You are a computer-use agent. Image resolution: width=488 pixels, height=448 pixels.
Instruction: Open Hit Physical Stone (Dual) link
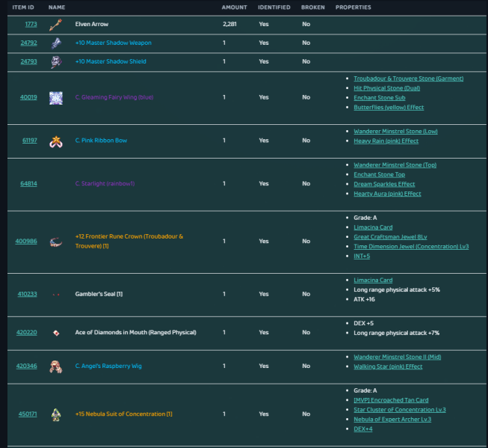pos(387,88)
